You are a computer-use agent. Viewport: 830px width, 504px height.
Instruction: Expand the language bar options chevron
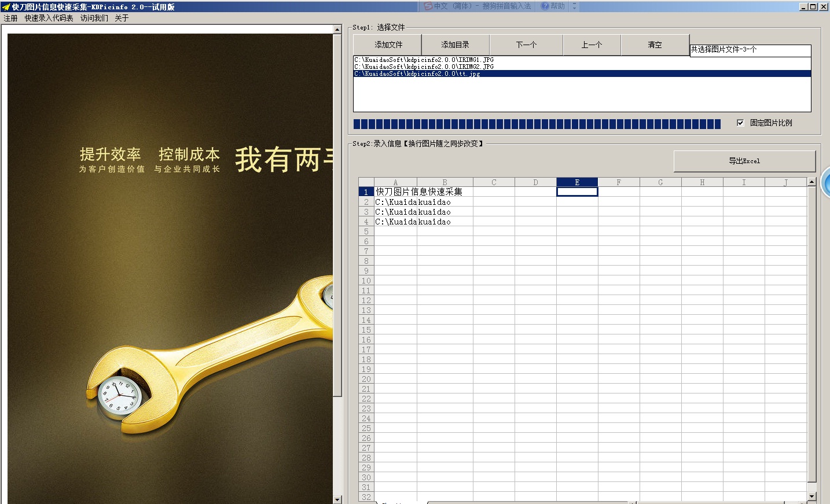tap(574, 6)
